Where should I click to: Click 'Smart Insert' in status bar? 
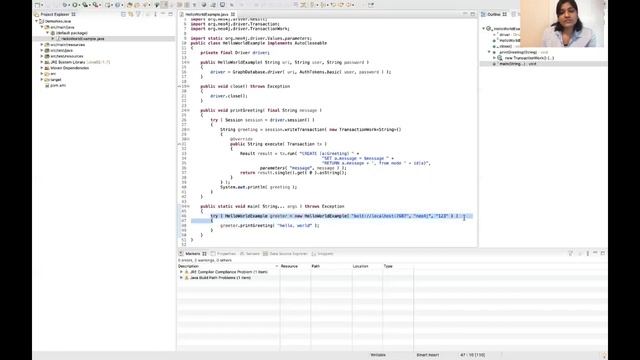[x=427, y=355]
